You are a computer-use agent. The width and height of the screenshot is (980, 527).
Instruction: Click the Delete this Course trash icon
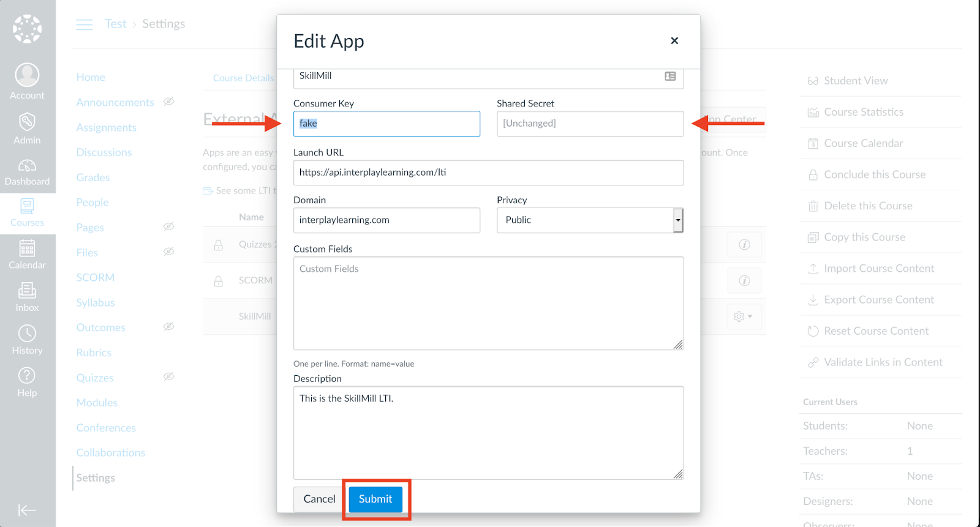point(813,206)
